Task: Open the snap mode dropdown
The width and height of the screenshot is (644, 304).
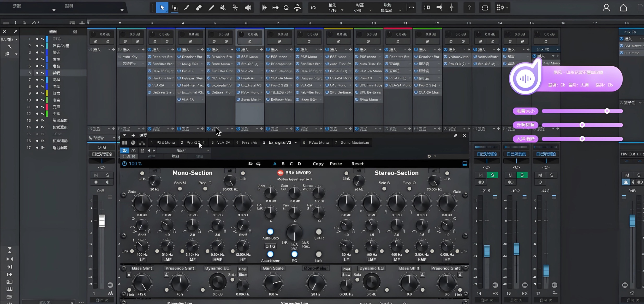Action: [x=400, y=10]
